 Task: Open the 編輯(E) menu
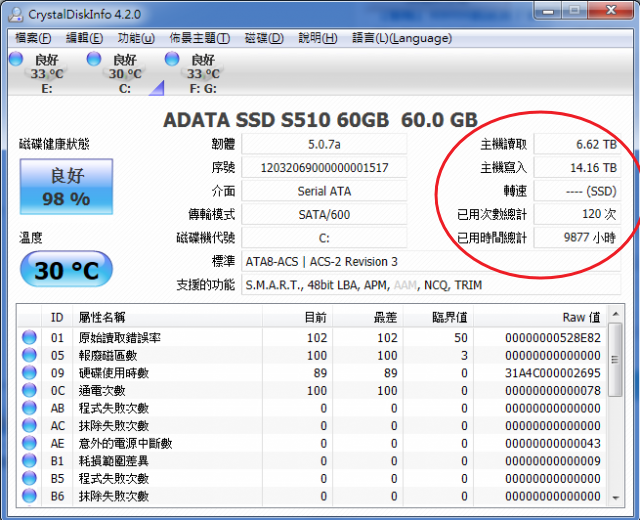[x=84, y=38]
